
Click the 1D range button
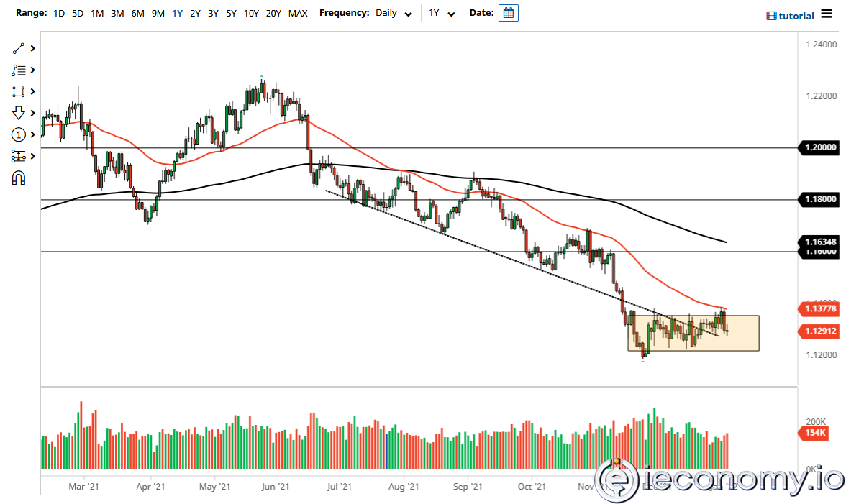pyautogui.click(x=58, y=13)
